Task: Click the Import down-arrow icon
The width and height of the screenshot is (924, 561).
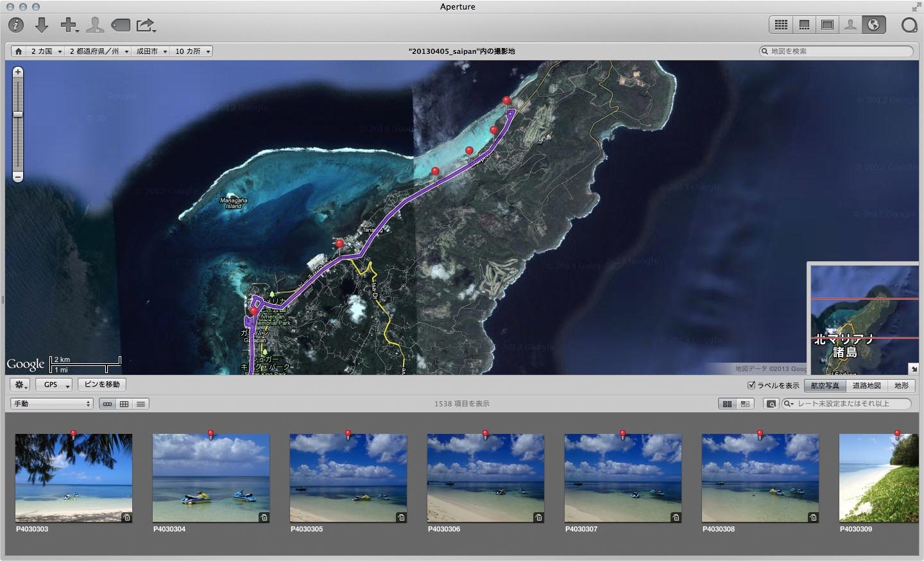Action: 42,25
